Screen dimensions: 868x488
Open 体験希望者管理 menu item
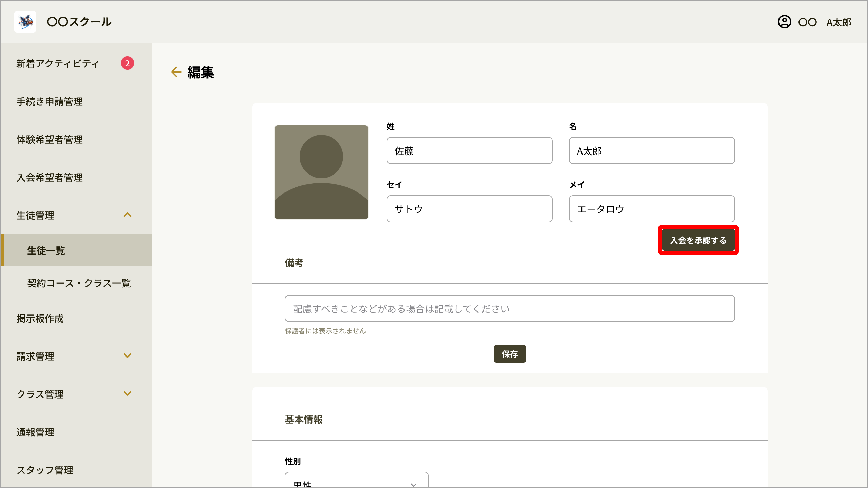(x=76, y=139)
